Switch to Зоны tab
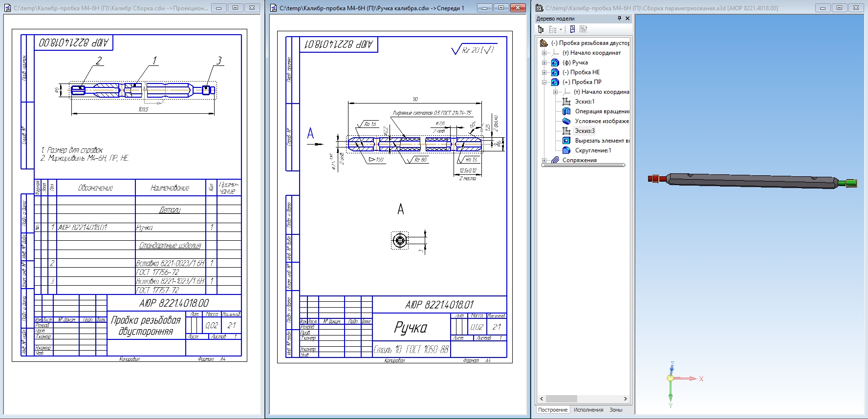The image size is (868, 419). pyautogui.click(x=616, y=410)
